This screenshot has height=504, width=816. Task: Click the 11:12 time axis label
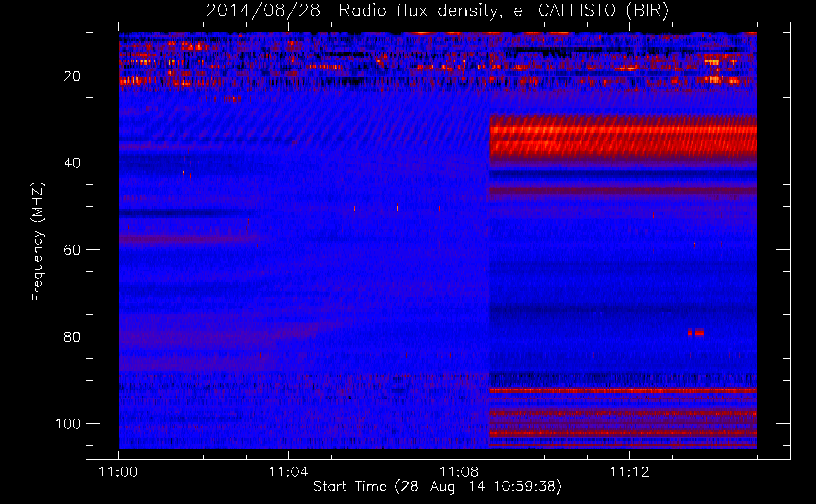tap(629, 472)
